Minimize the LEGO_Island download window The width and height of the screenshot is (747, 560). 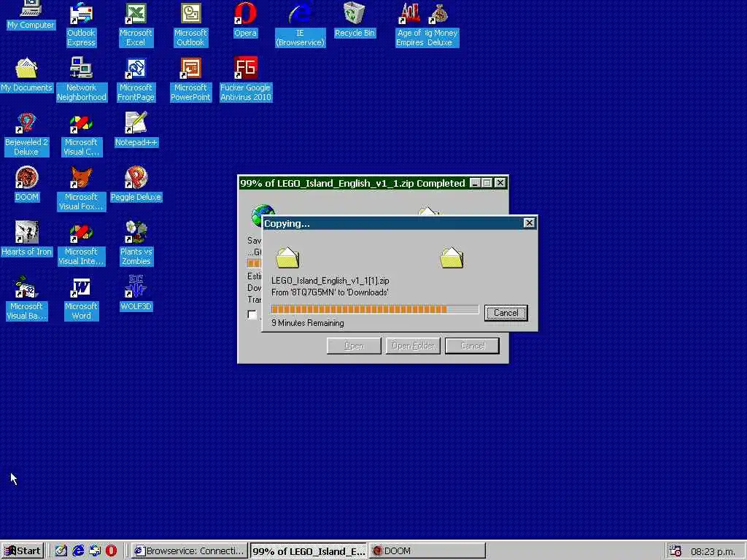coord(475,183)
